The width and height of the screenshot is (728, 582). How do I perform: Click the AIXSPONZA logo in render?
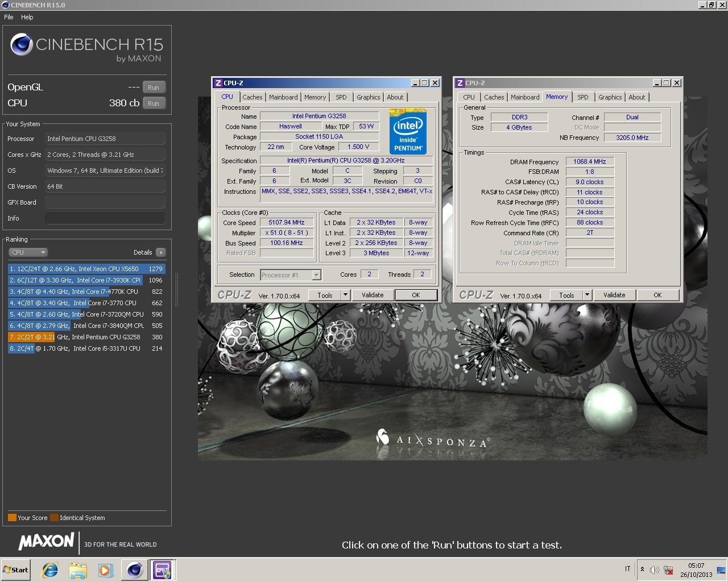coord(433,439)
